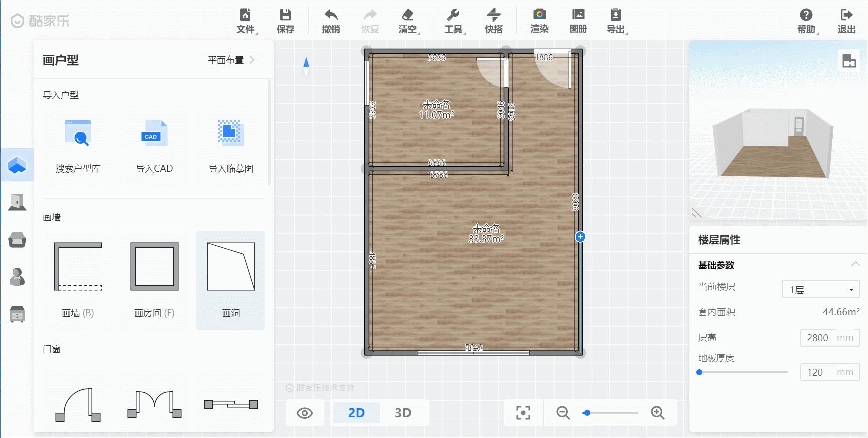
Task: Click the 酷家乐 logo
Action: point(40,21)
